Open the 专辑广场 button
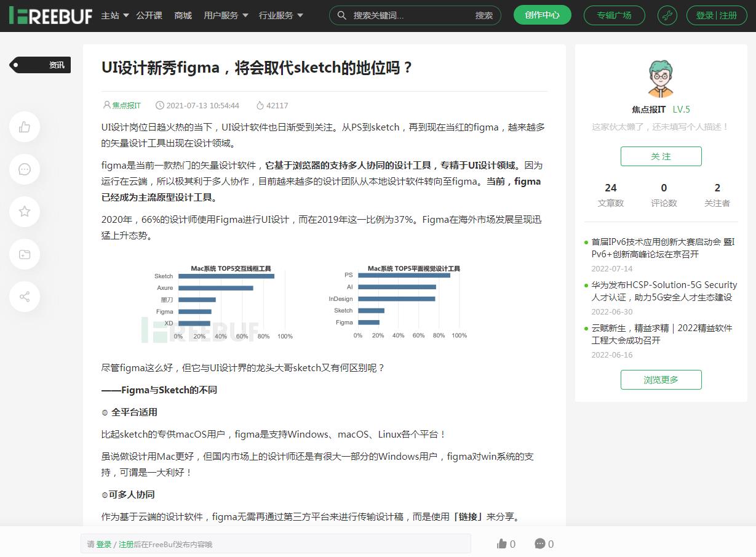Viewport: 756px width, 557px height. tap(614, 15)
